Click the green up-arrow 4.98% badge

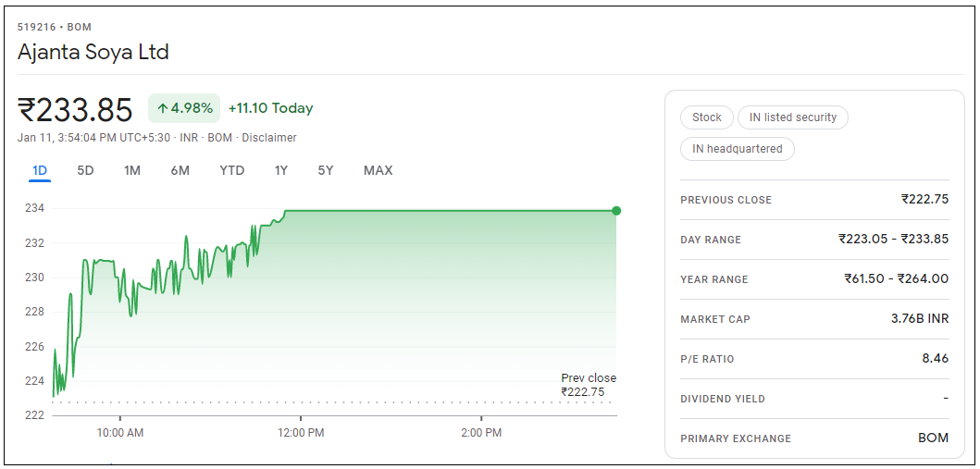pyautogui.click(x=184, y=108)
